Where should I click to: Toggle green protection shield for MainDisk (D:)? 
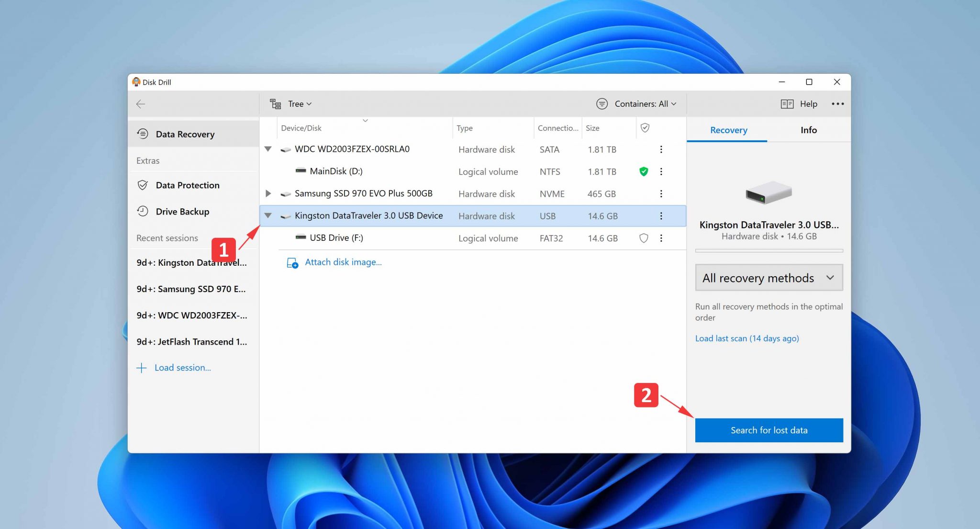(644, 171)
